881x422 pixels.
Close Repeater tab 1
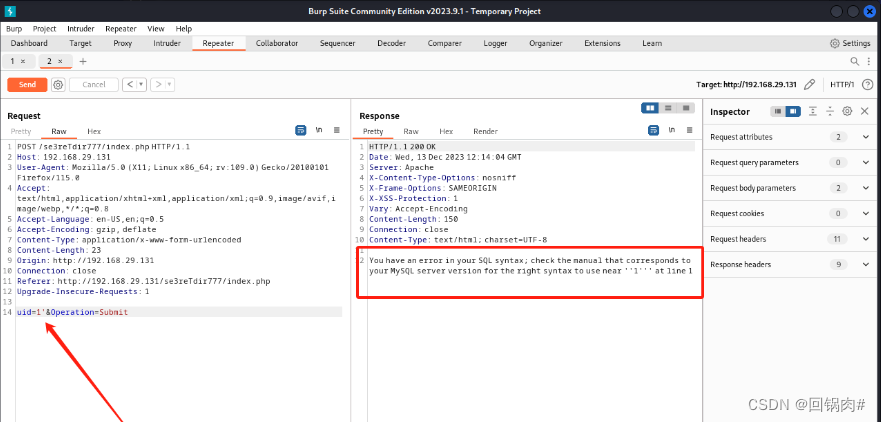click(x=23, y=61)
